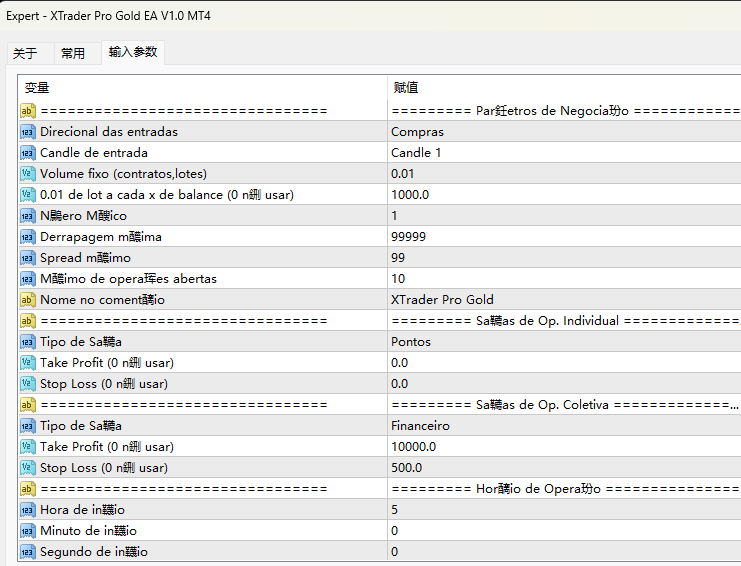Viewport: 741px width, 566px height.
Task: Open the Pontos exit type dropdown
Action: [x=560, y=342]
